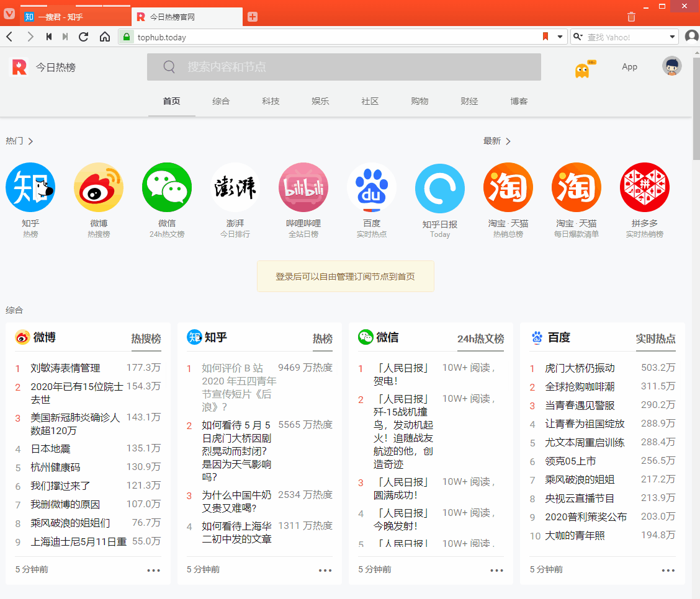700x599 pixels.
Task: Select the 博客 navigation tab
Action: pos(519,101)
